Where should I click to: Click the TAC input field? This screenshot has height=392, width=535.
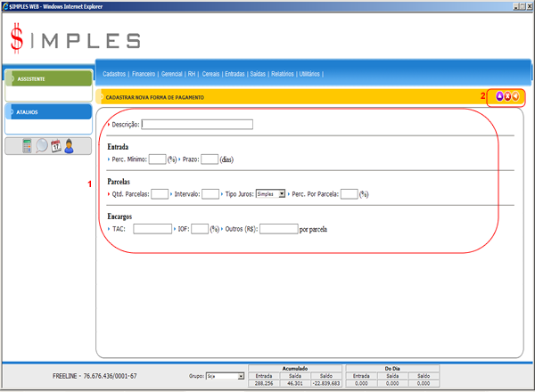(152, 228)
